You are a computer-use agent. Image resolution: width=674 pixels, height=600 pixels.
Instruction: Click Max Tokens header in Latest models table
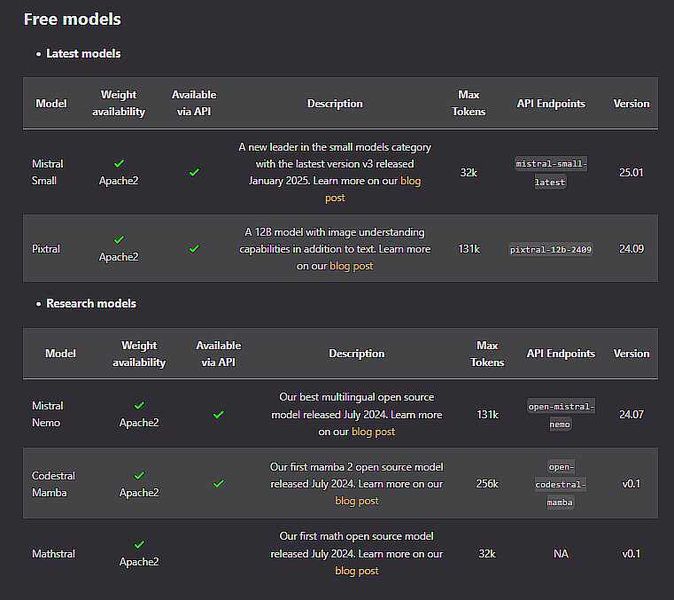469,103
